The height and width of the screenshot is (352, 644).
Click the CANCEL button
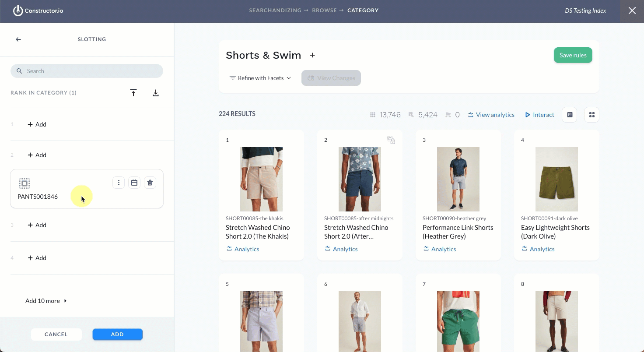pos(56,334)
